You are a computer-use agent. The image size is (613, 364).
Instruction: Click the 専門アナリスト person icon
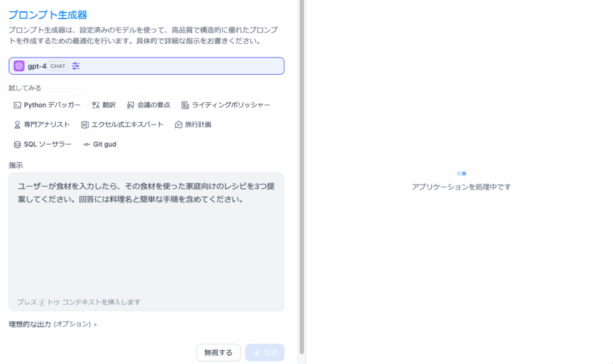(17, 125)
